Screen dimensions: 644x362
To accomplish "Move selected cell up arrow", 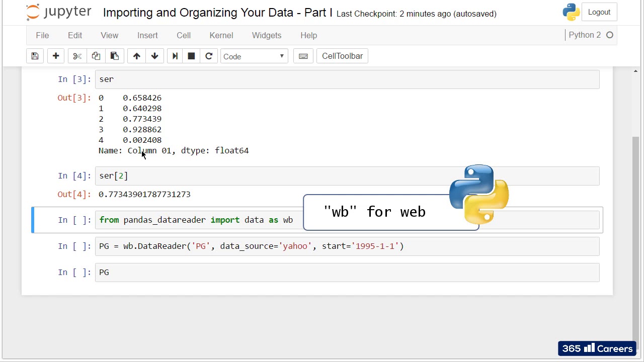I will click(136, 56).
